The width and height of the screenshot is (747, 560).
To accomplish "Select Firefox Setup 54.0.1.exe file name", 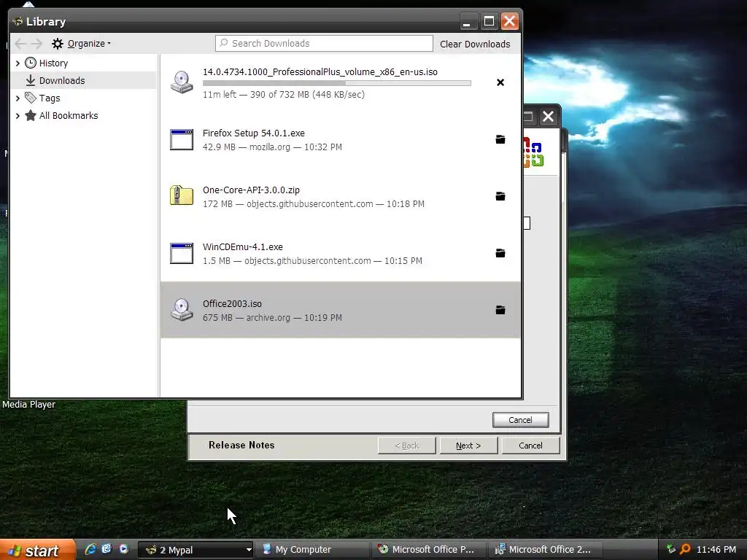I will [x=253, y=133].
